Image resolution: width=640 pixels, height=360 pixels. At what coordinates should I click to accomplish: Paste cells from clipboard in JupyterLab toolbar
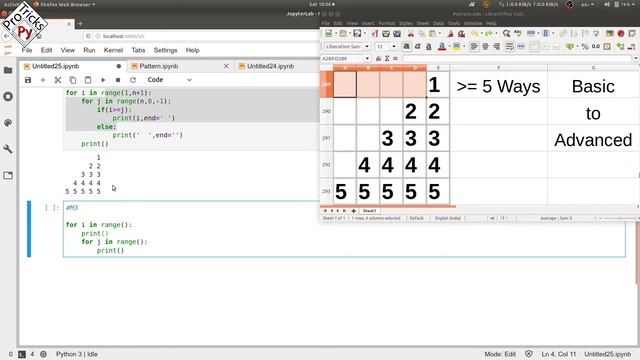(88, 80)
